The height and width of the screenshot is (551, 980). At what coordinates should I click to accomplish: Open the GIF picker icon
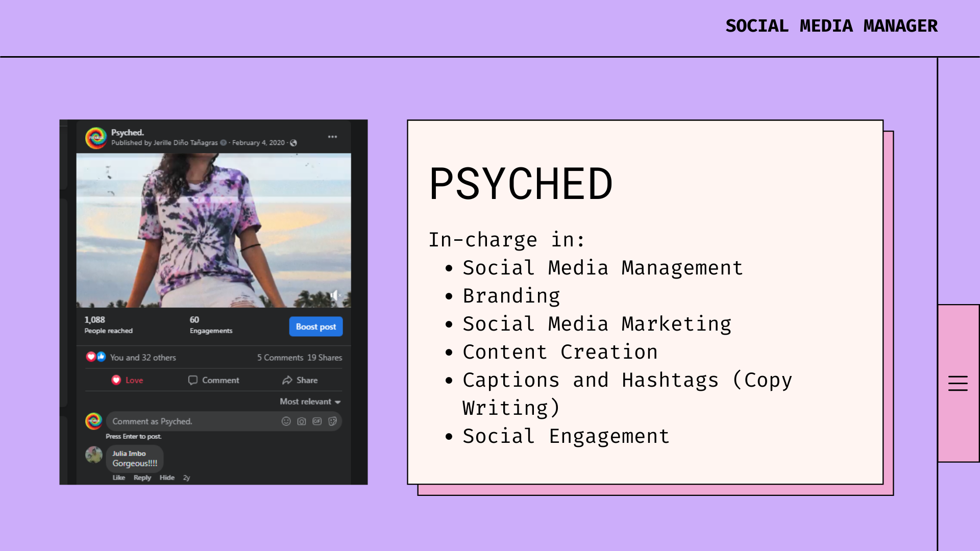pyautogui.click(x=317, y=421)
